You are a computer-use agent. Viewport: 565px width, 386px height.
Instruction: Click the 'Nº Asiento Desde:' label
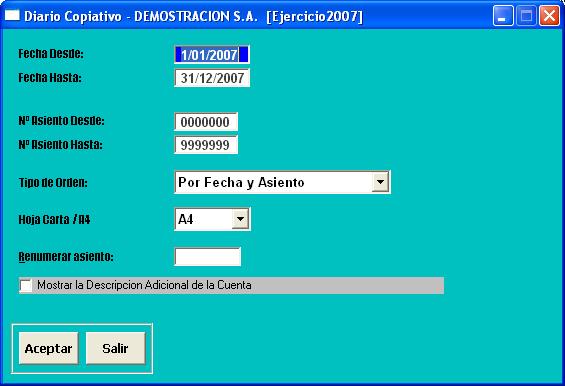[61, 121]
